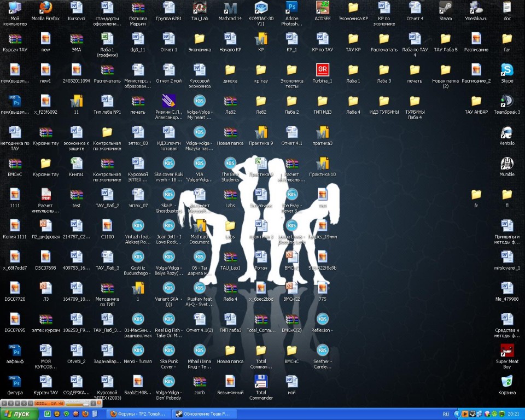Open the TeamSpeak 3 shortcut
Image resolution: width=525 pixels, height=420 pixels.
507,104
